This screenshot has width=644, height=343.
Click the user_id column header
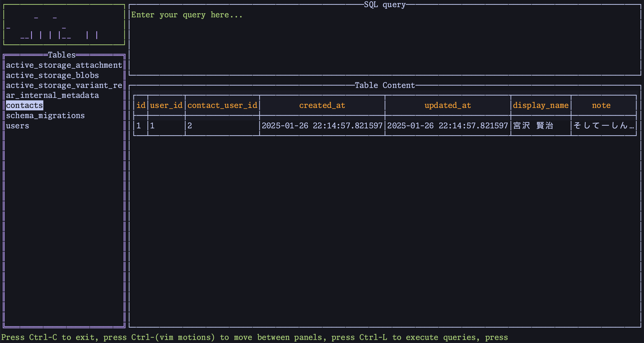point(166,106)
